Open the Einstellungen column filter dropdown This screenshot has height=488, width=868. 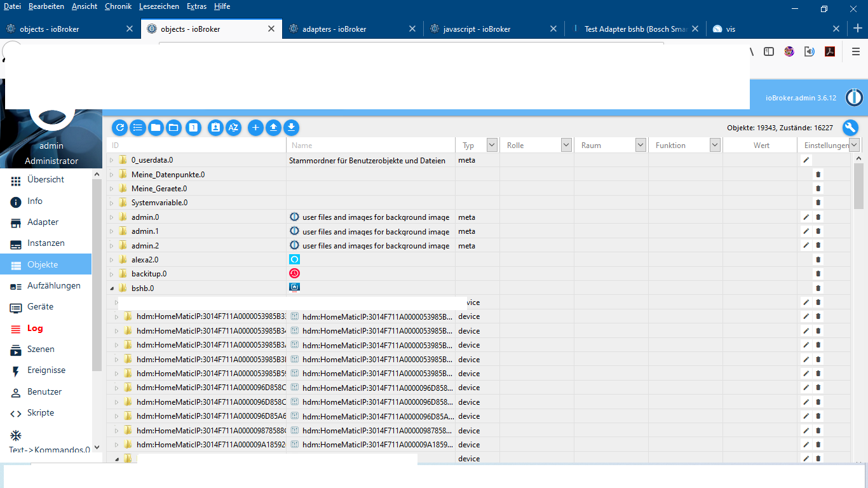pos(854,145)
